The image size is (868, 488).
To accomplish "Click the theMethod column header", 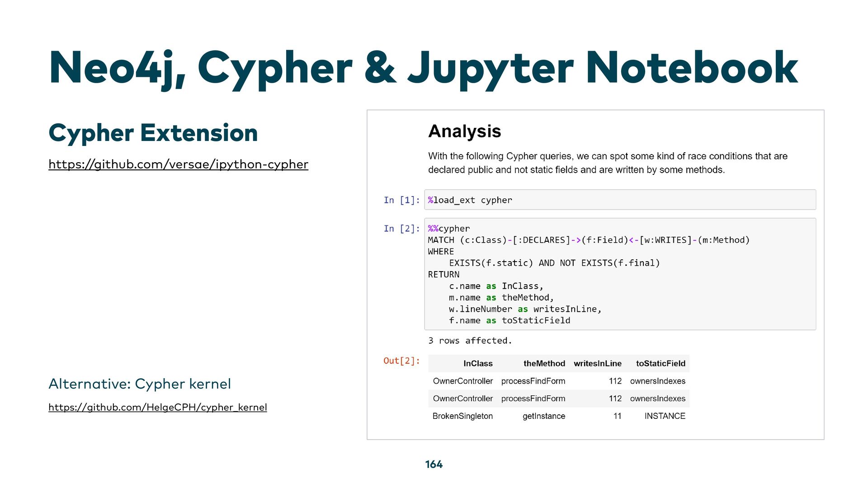I will 544,364.
